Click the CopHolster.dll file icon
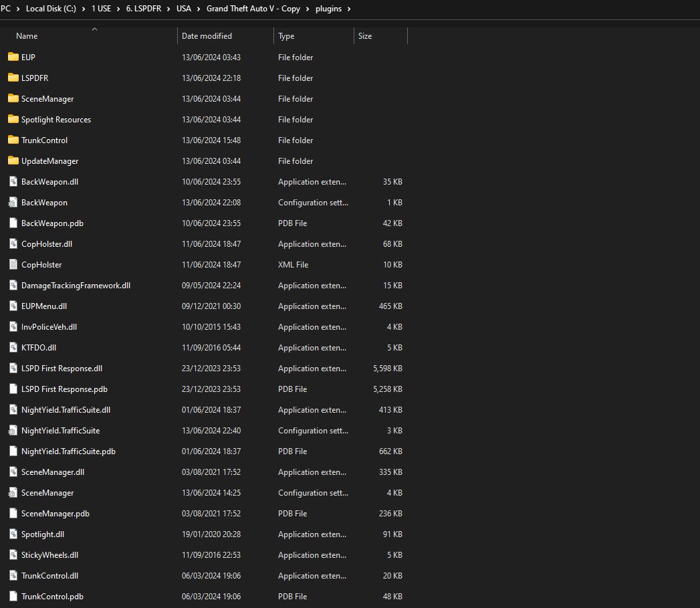 13,243
